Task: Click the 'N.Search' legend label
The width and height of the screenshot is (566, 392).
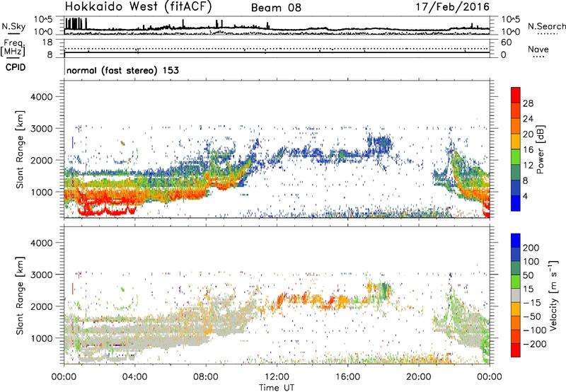Action: click(x=546, y=26)
